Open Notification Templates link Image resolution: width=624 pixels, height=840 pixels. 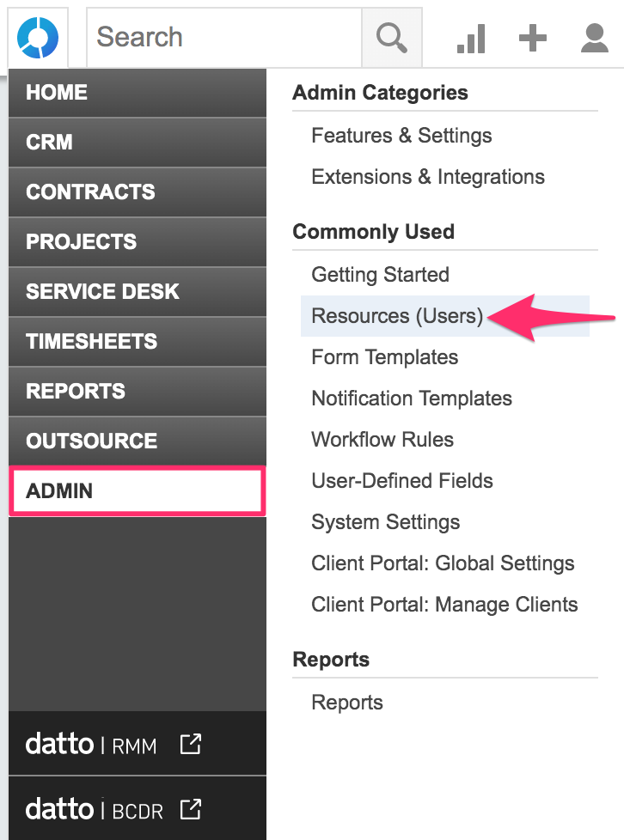pos(412,399)
